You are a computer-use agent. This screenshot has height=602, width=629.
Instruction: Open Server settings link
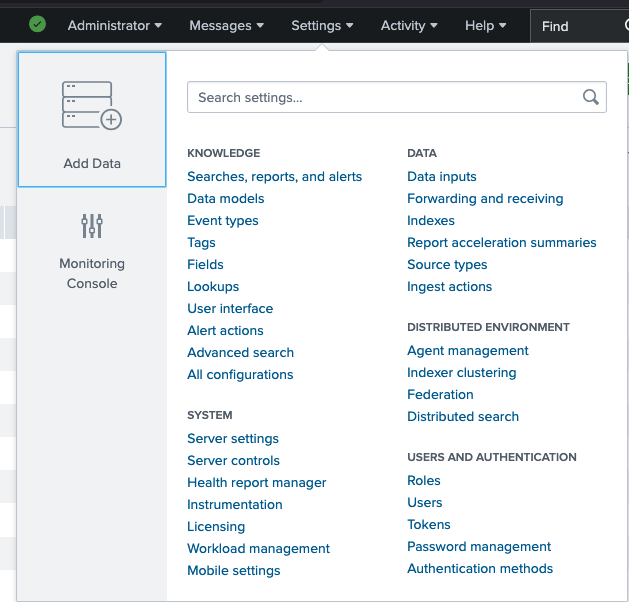click(233, 439)
